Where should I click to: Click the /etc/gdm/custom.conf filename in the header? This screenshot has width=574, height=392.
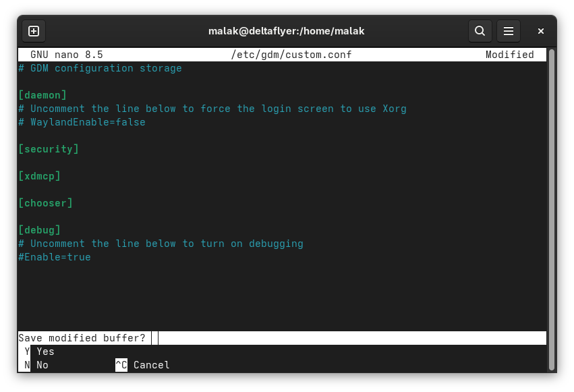click(x=291, y=55)
